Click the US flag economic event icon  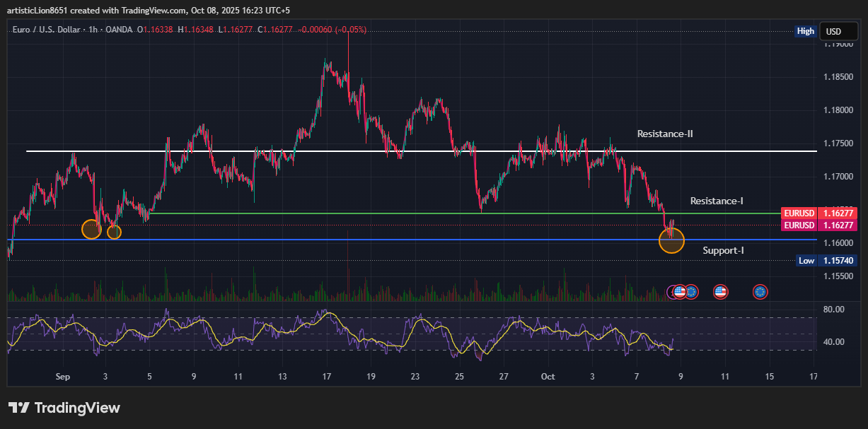click(x=679, y=291)
